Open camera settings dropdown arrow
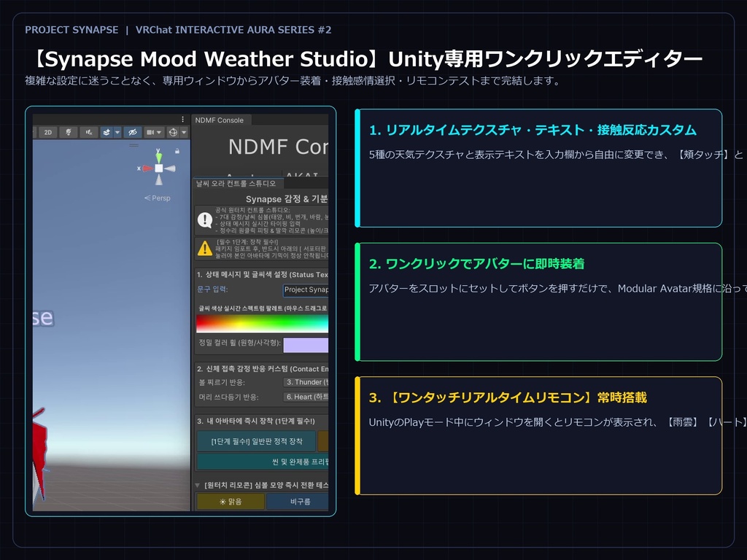747x560 pixels. coord(160,133)
